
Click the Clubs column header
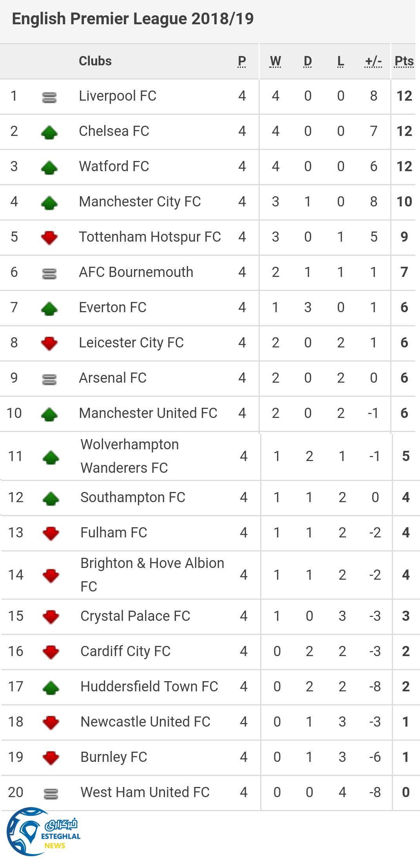pos(95,61)
